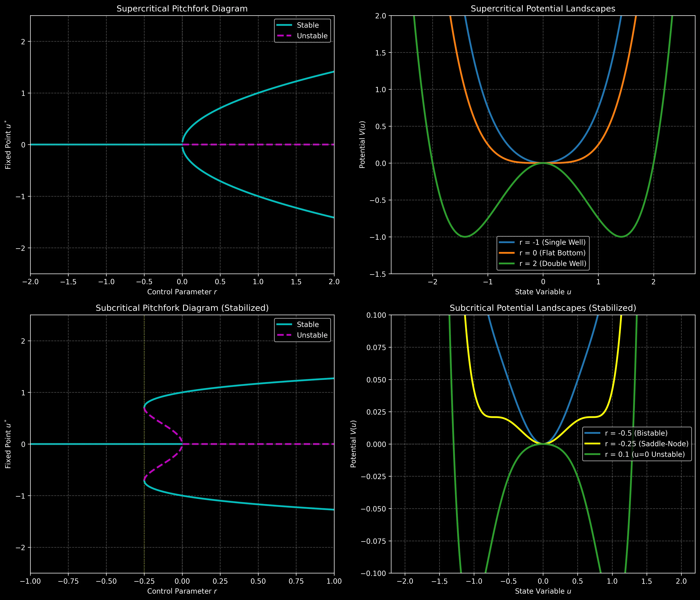The image size is (700, 600).
Task: Click the 'Subcritical Pitchfork Diagram (Stabilized)' title
Action: click(x=182, y=308)
